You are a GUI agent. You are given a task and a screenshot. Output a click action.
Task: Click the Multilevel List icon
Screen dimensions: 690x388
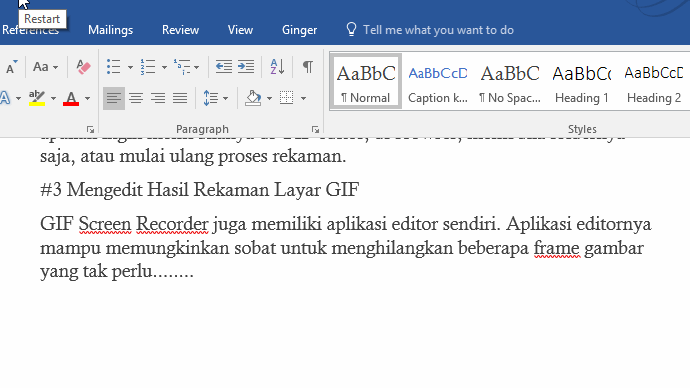click(182, 67)
